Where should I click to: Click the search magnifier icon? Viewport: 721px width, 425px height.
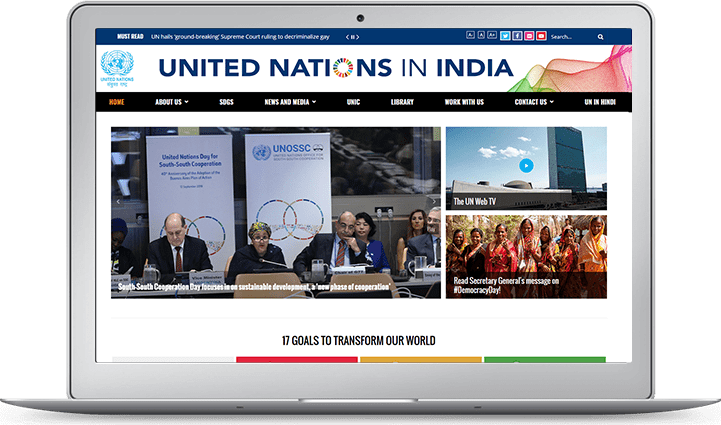coord(601,37)
